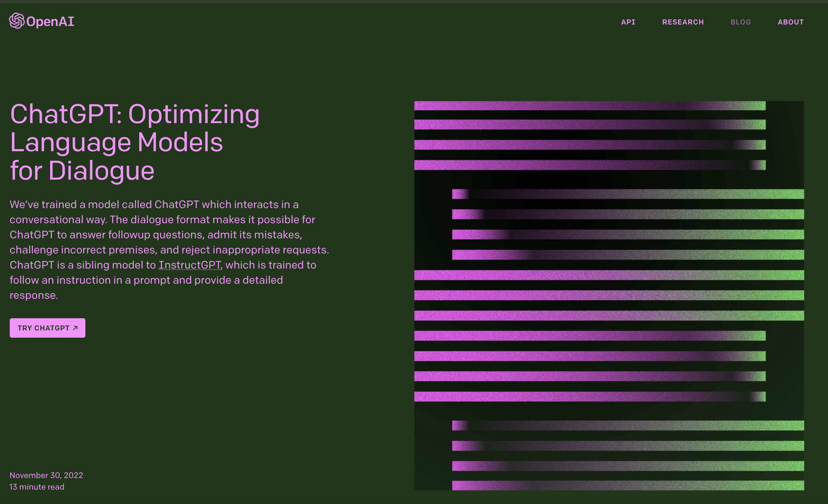Image resolution: width=828 pixels, height=504 pixels.
Task: Follow the InstructGPT hyperlink
Action: pos(190,265)
